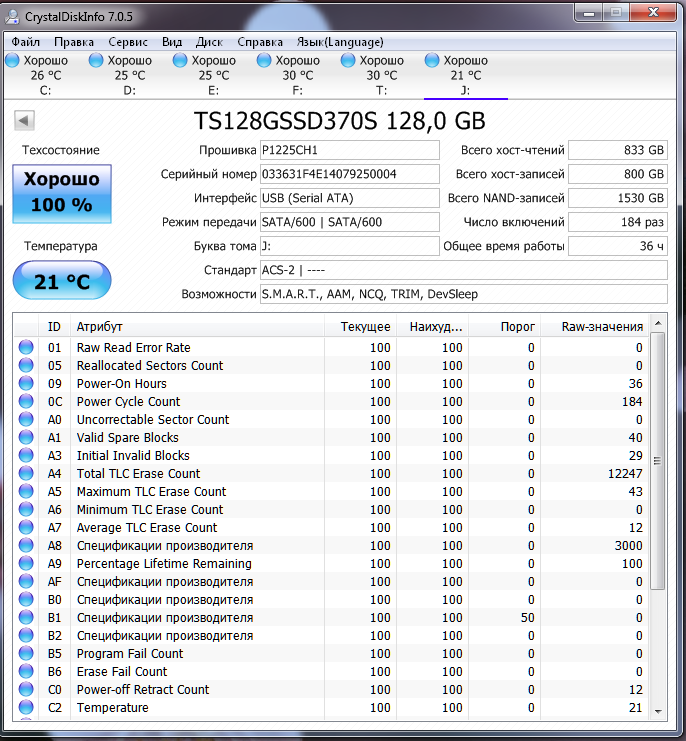This screenshot has height=741, width=686.
Task: Click status orb for Erase Fail Count
Action: tap(26, 671)
